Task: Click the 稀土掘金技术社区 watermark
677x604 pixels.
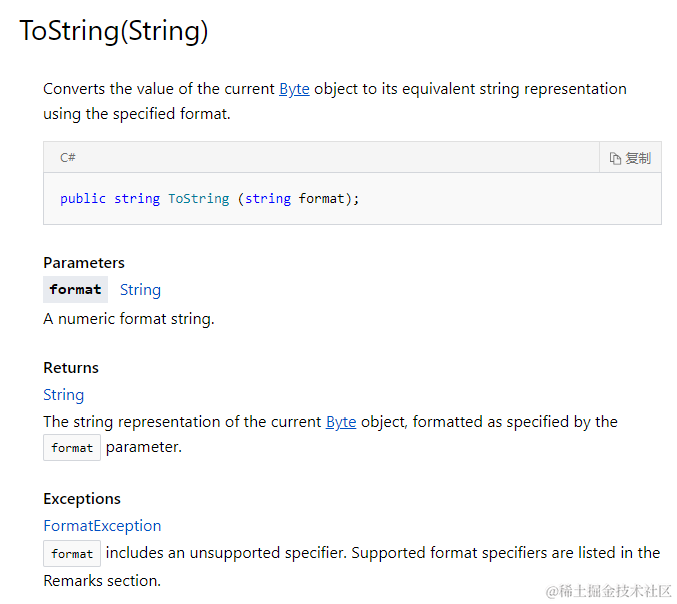Action: tap(608, 591)
